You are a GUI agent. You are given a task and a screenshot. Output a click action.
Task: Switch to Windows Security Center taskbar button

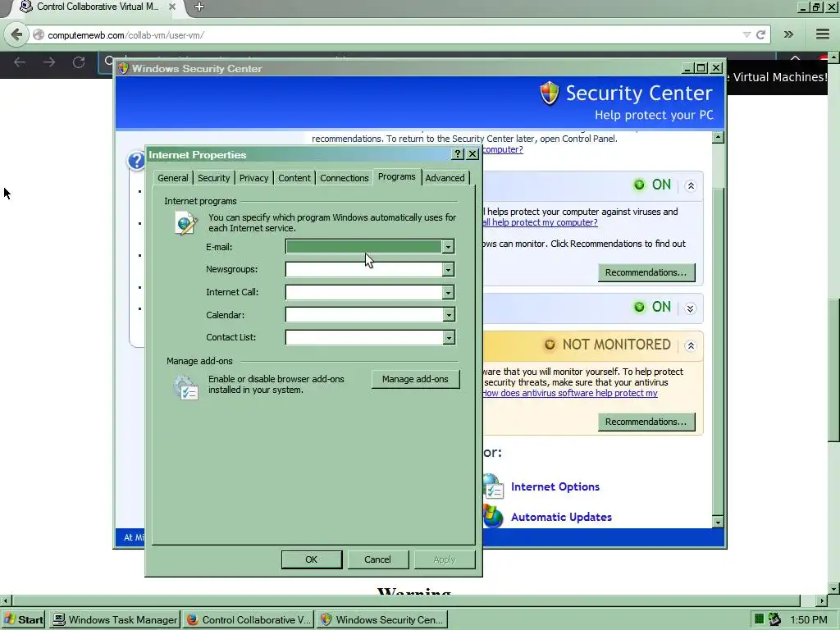382,619
